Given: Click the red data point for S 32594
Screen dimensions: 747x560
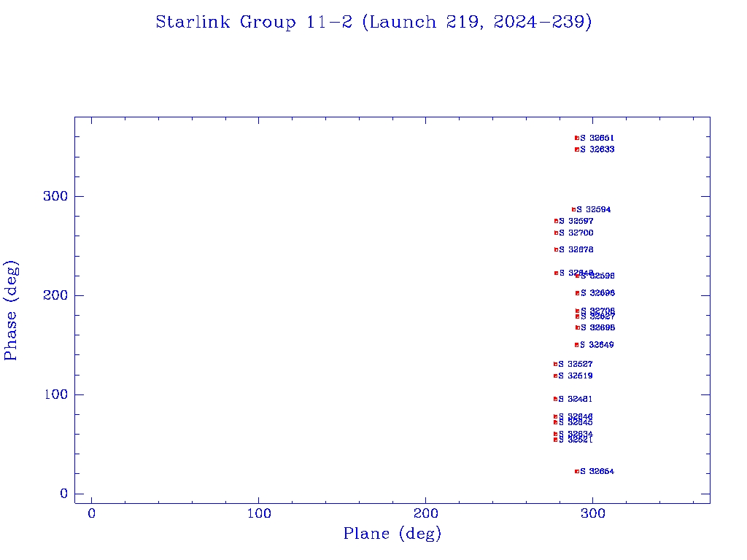Looking at the screenshot, I should 573,209.
